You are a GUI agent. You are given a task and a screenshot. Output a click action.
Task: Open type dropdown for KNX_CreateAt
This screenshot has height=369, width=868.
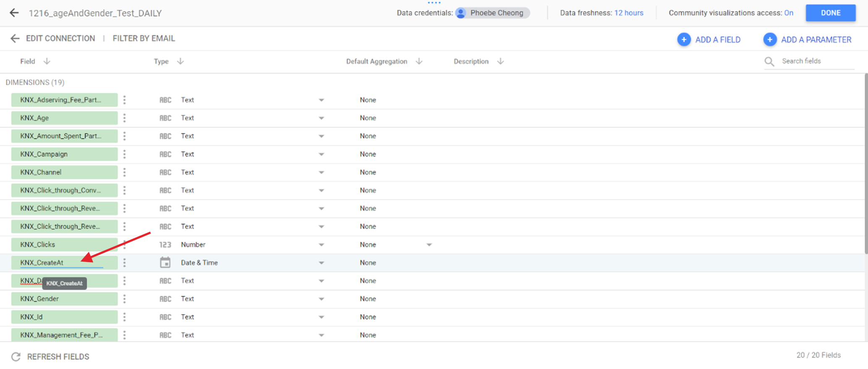(321, 263)
